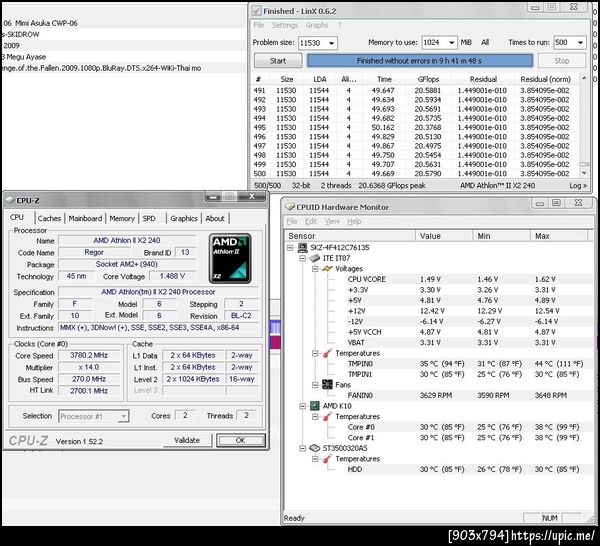This screenshot has width=600, height=546.
Task: Switch to the Mainboard tab
Action: coord(85,218)
